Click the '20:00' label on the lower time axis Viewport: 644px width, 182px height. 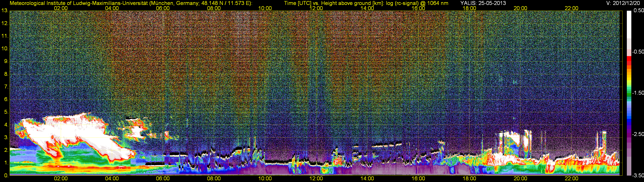(521, 179)
